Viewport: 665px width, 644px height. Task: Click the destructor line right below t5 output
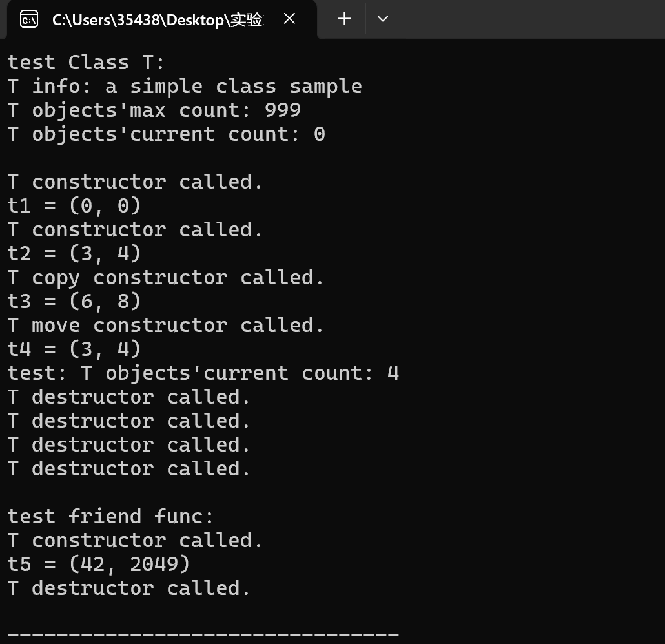(128, 588)
